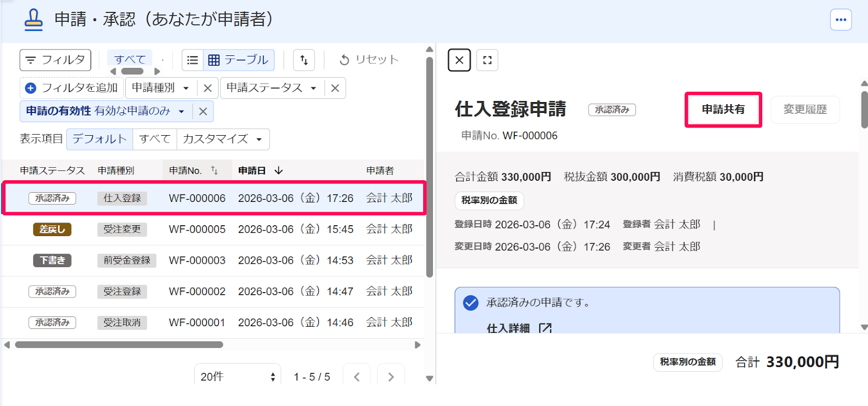
Task: Click the 受注変更 type tag
Action: 122,229
